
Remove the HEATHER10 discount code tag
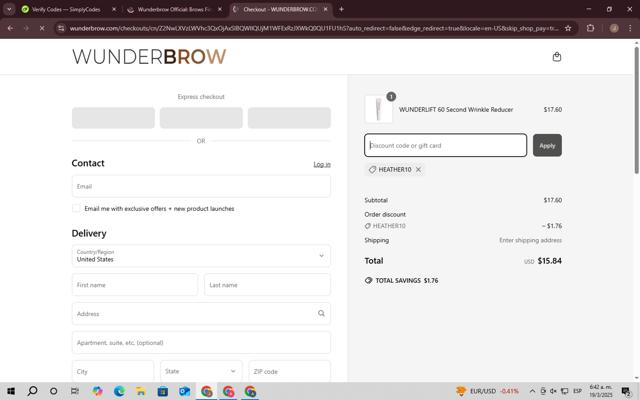coord(418,169)
